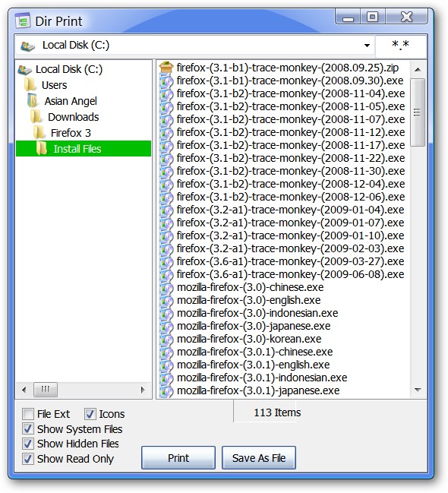This screenshot has height=493, width=448.
Task: Select file name firefox-(3.1-b2)-trace-monkey-(2008-11-17).exe
Action: (291, 145)
